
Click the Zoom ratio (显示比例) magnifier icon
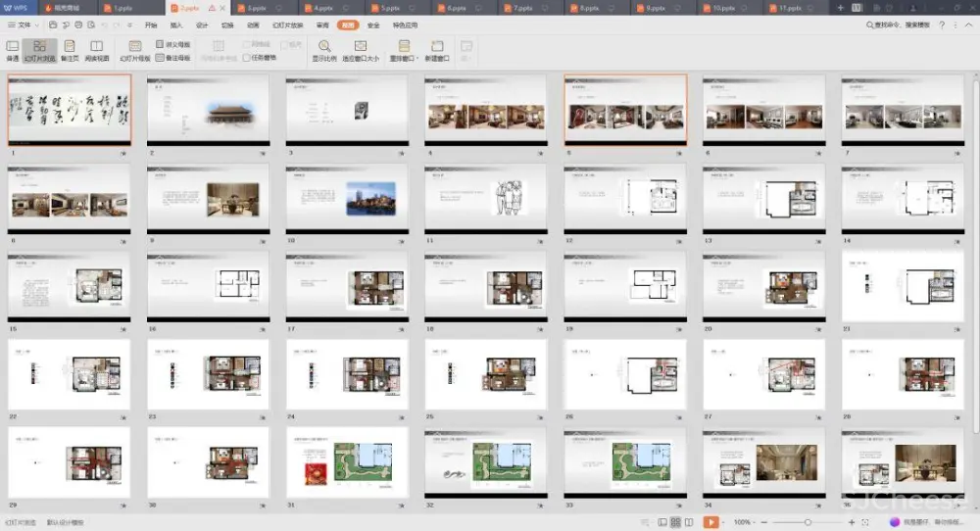click(x=324, y=46)
